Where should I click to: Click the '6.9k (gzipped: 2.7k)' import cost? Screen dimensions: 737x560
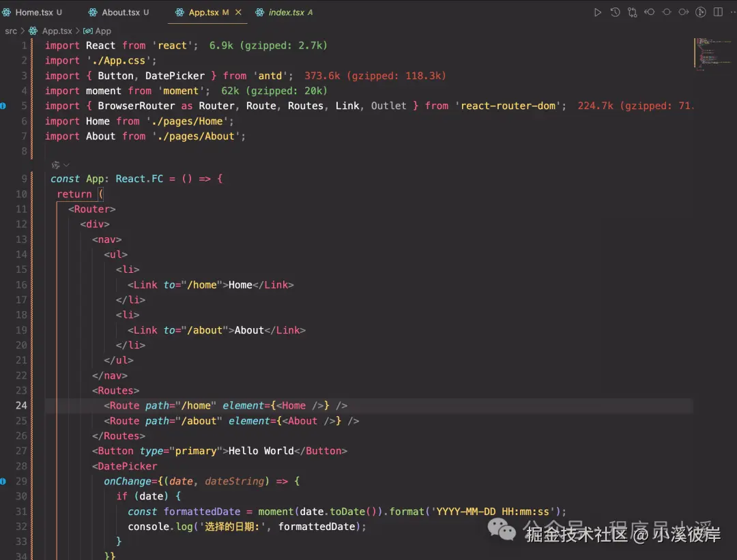click(x=268, y=46)
